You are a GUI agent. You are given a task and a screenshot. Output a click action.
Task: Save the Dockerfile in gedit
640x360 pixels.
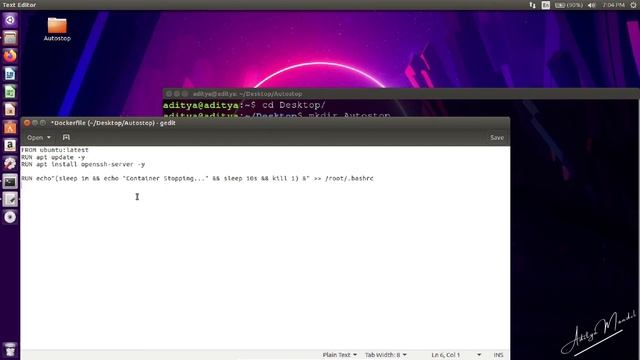pyautogui.click(x=497, y=138)
